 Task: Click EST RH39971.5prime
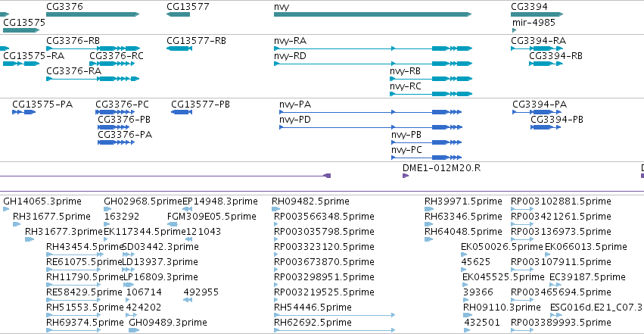[x=429, y=209]
